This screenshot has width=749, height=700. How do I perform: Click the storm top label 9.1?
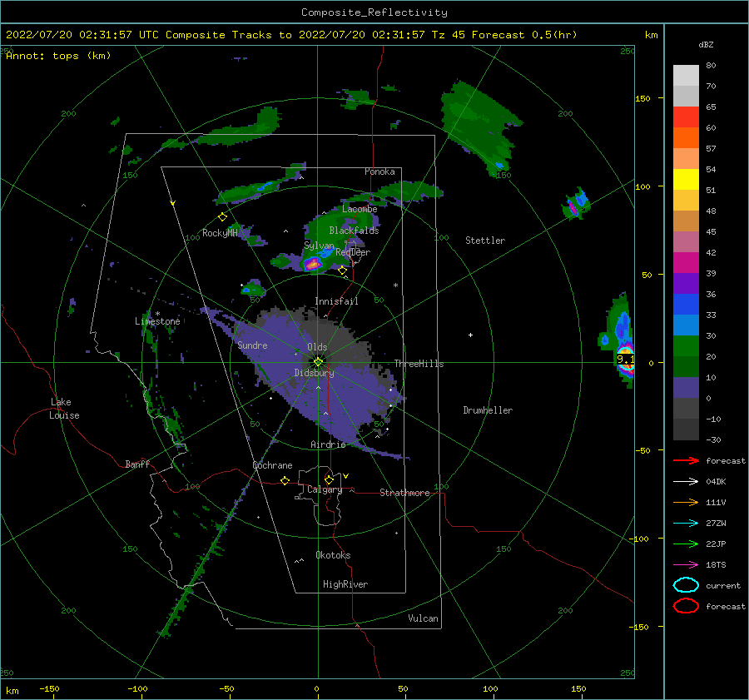tap(625, 359)
